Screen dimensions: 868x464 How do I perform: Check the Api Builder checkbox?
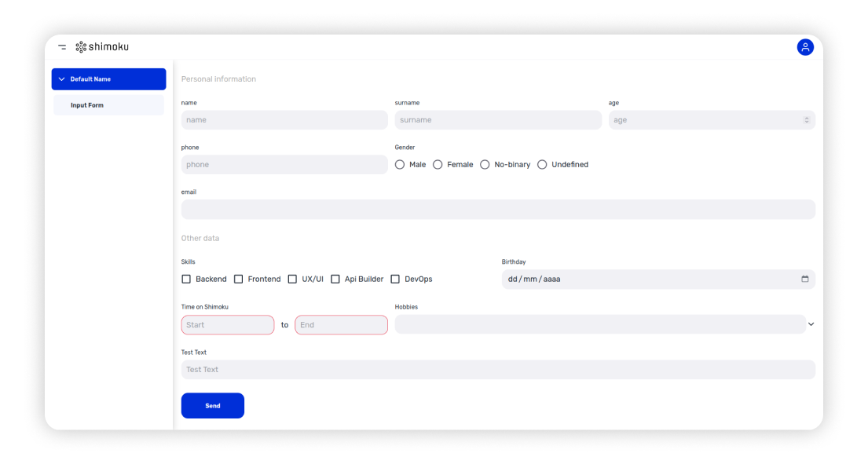pyautogui.click(x=335, y=279)
